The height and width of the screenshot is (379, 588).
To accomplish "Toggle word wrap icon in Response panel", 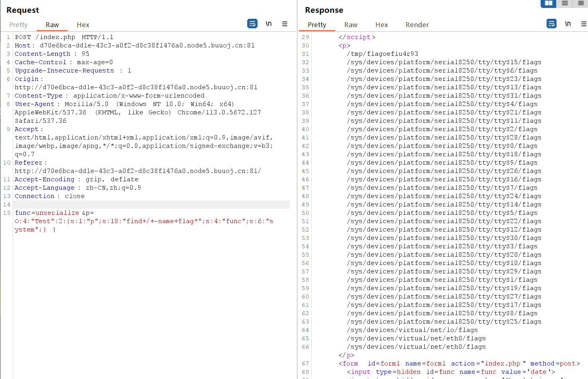I will [552, 24].
